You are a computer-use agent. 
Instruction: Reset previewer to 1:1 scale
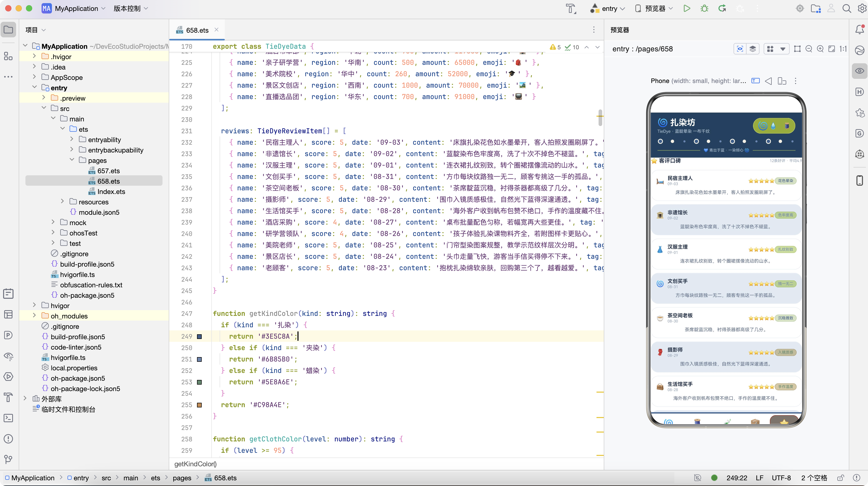click(x=843, y=49)
